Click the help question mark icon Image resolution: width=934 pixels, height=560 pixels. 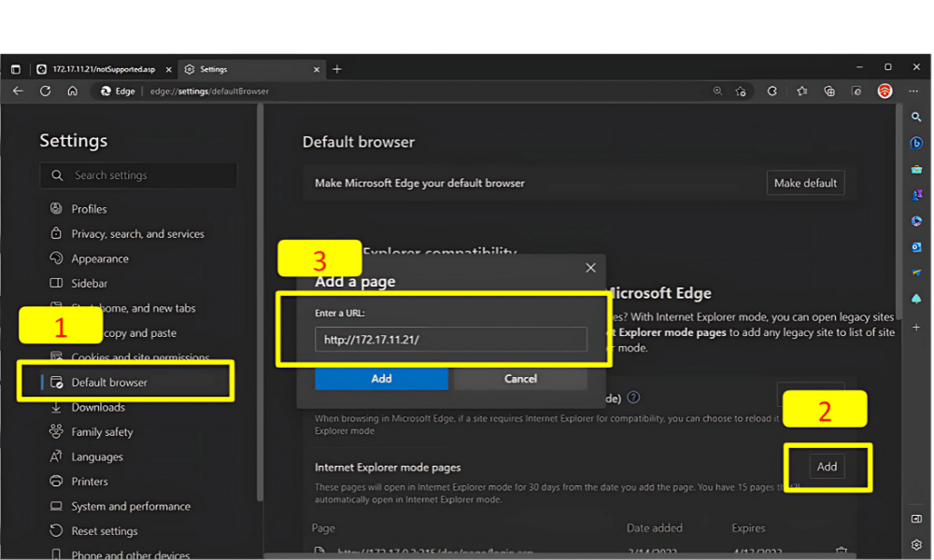[x=634, y=398]
